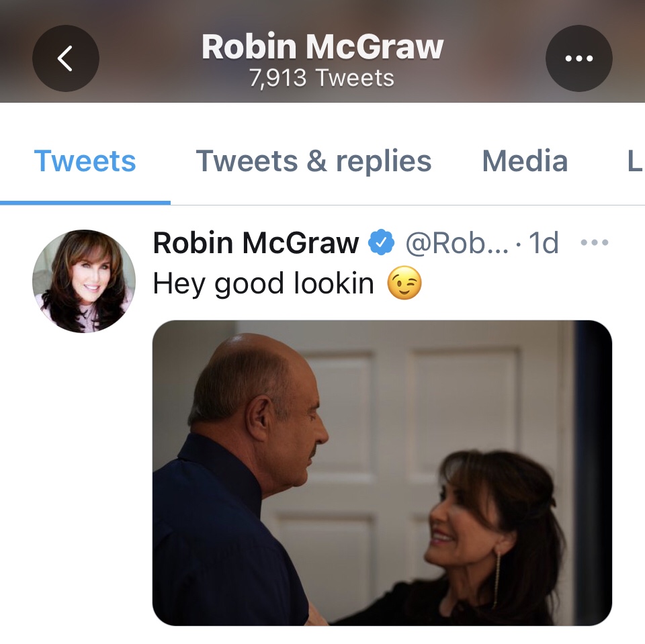Click the 7,913 Tweets count
Viewport: 645px width, 644px height.
[x=322, y=79]
